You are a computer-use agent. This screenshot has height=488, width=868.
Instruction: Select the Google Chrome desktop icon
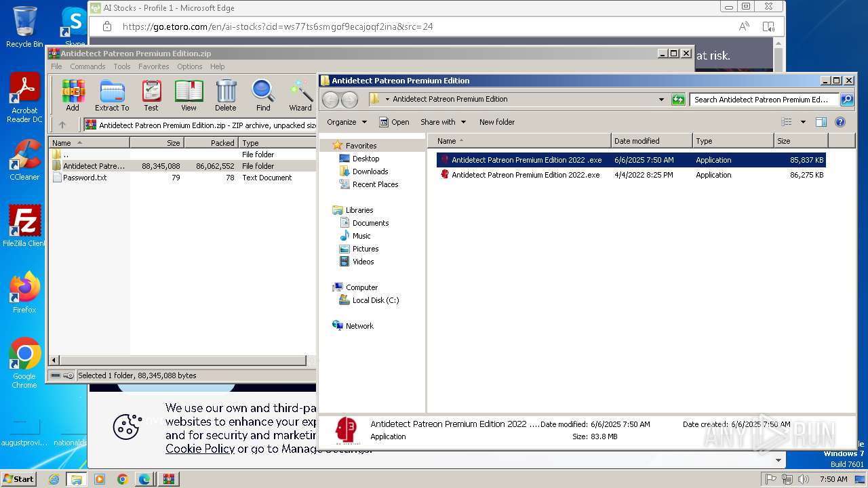24,363
